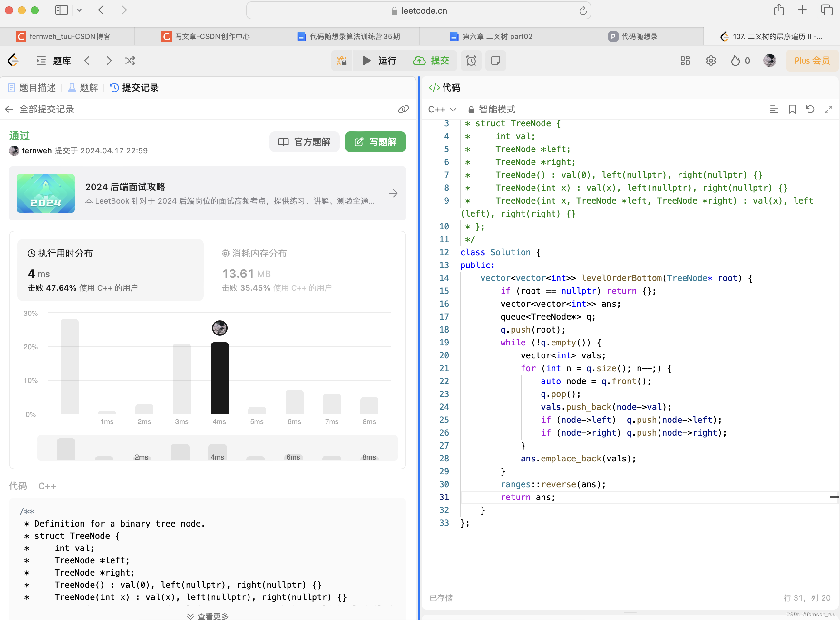Click the debug bug icon beside Run
840x620 pixels.
pyautogui.click(x=342, y=61)
